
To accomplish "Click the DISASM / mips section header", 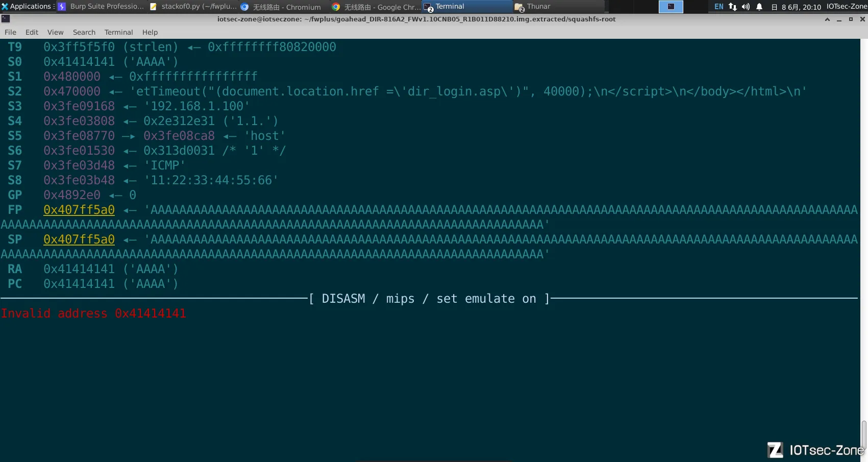I will click(x=429, y=299).
